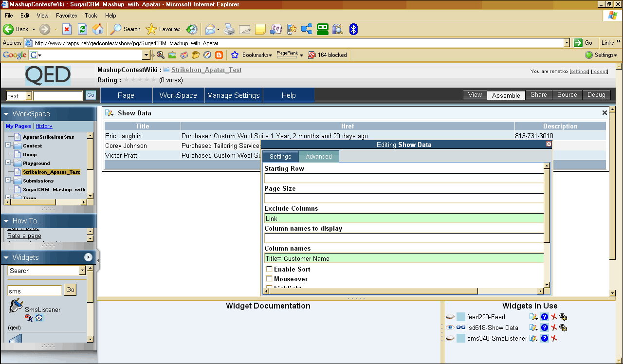Click the browser Stop toolbar icon
The image size is (623, 364).
coord(67,29)
